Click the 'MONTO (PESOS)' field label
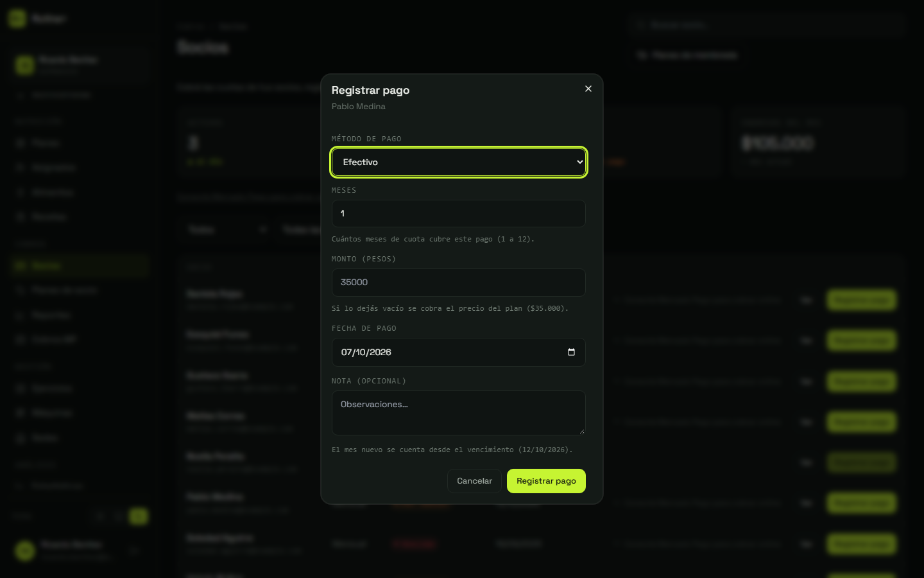 364,259
